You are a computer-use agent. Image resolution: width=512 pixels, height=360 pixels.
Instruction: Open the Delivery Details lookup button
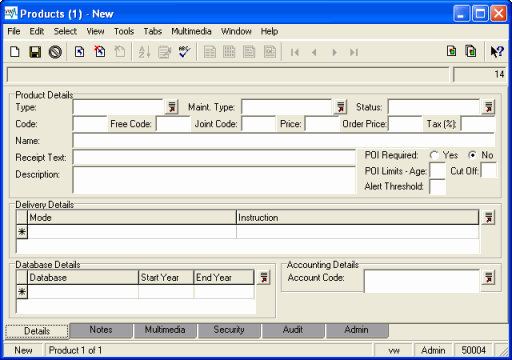488,218
